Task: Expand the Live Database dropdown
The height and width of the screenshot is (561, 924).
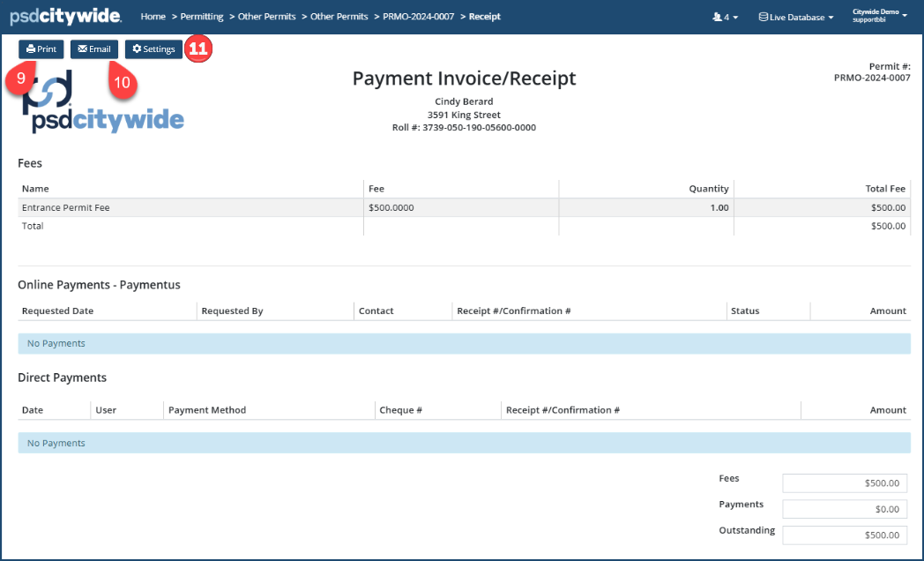Action: click(796, 17)
